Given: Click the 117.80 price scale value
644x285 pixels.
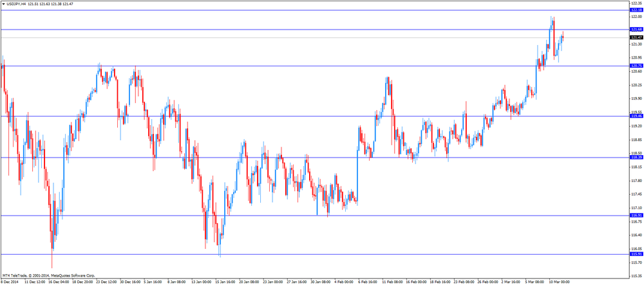Looking at the screenshot, I should [637, 180].
